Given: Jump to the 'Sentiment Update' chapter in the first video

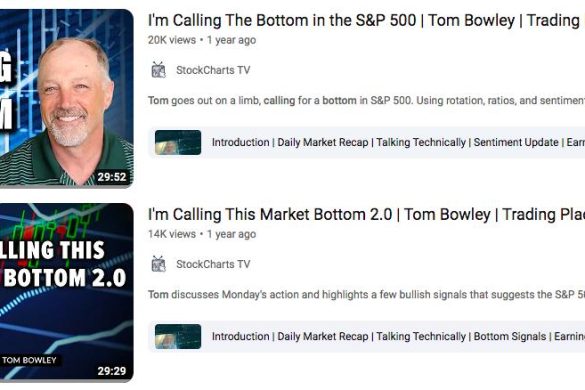Looking at the screenshot, I should [x=516, y=142].
